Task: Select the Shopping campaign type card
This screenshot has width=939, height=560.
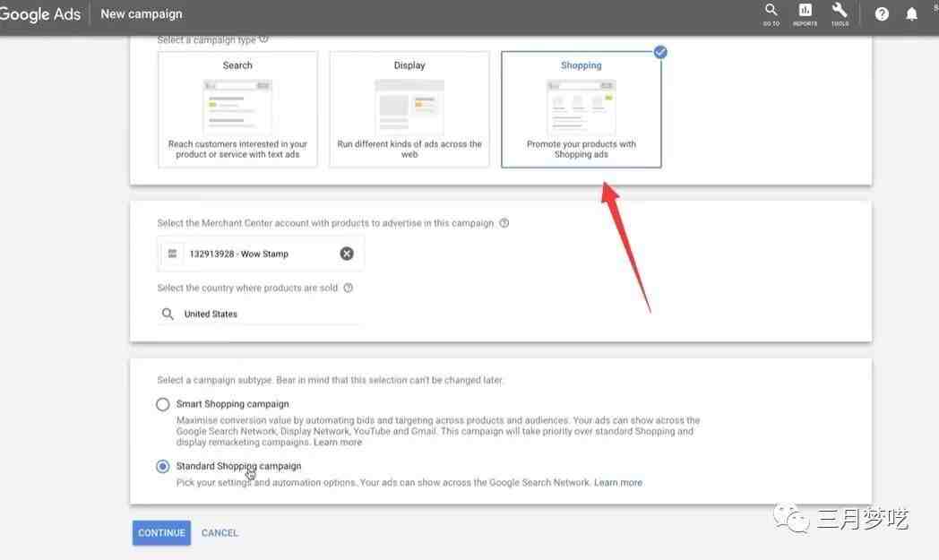Action: (581, 109)
